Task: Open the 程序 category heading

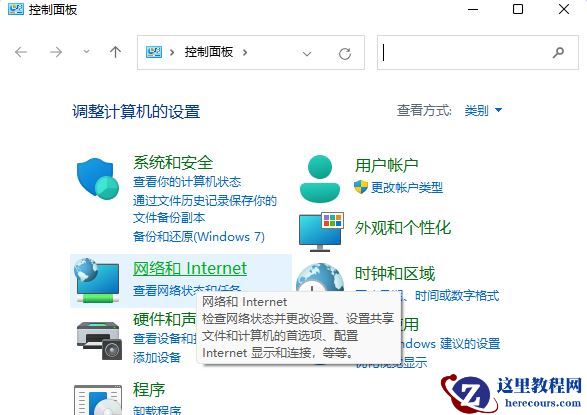Action: point(149,390)
